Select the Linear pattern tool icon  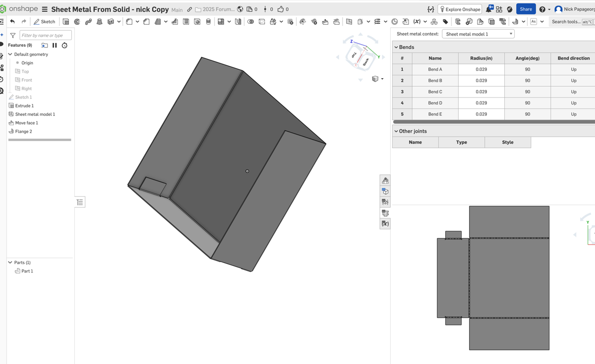click(221, 22)
